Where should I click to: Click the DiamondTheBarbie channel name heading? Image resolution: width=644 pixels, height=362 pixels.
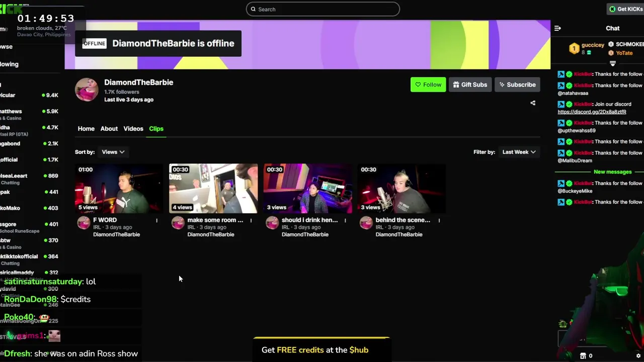click(x=138, y=82)
